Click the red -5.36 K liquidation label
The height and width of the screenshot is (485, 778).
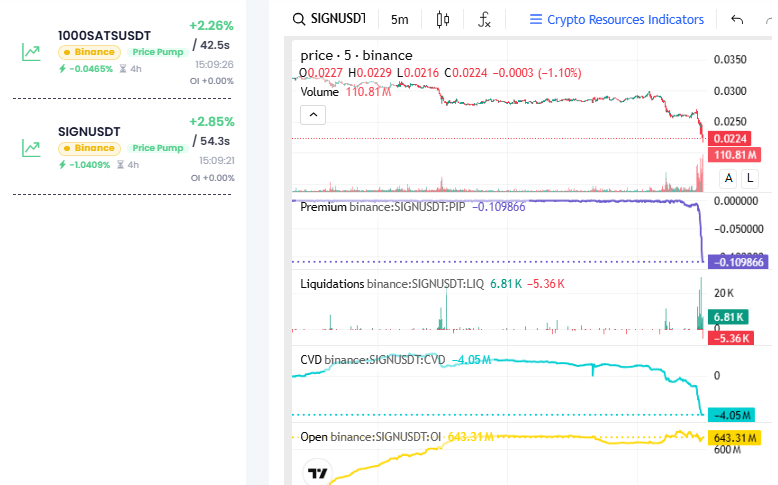(731, 339)
